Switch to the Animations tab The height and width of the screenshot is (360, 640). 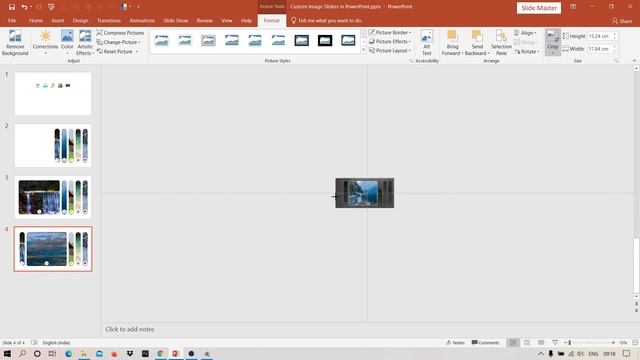142,20
